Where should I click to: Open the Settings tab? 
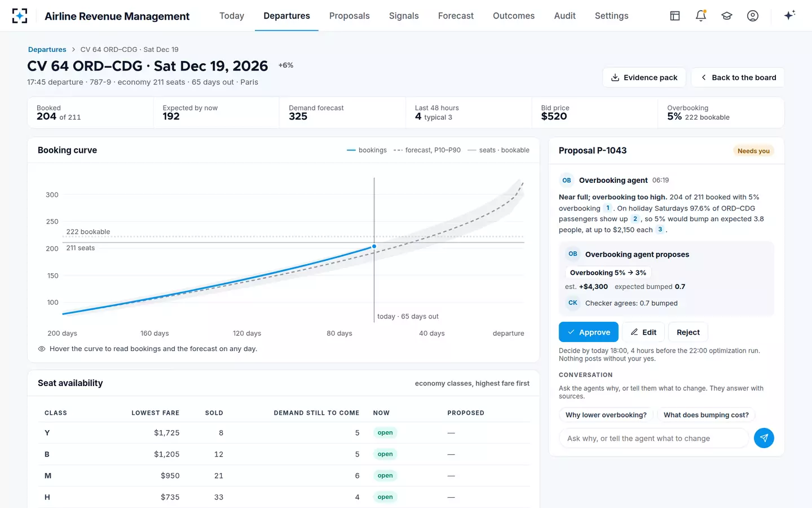[612, 16]
